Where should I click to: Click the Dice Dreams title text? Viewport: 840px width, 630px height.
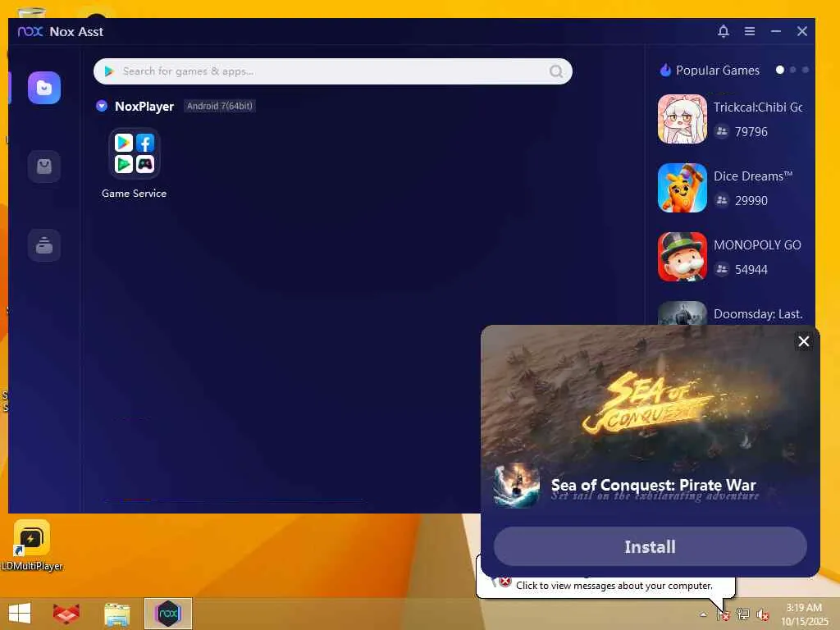(753, 176)
